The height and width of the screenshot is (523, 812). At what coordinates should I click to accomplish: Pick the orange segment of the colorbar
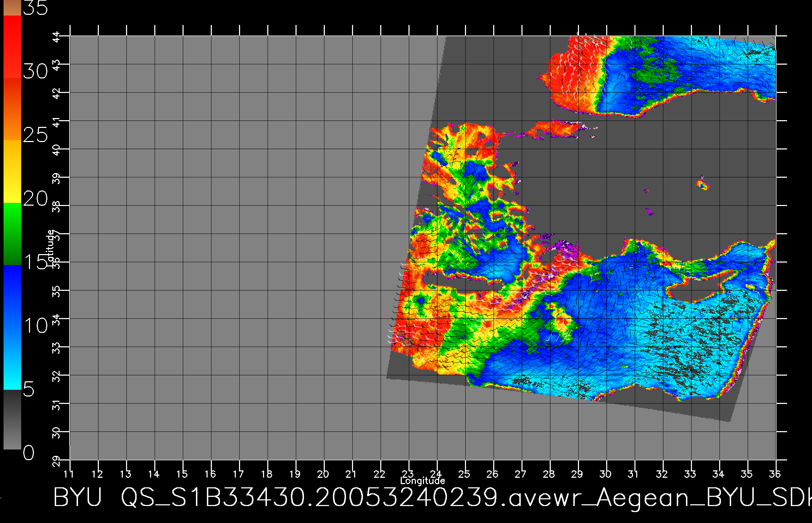pos(12,110)
